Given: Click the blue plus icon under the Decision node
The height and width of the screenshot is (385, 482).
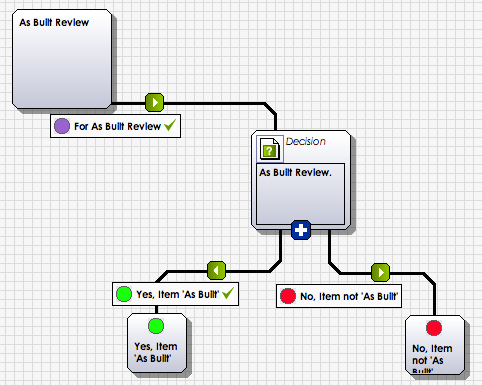Looking at the screenshot, I should click(301, 230).
